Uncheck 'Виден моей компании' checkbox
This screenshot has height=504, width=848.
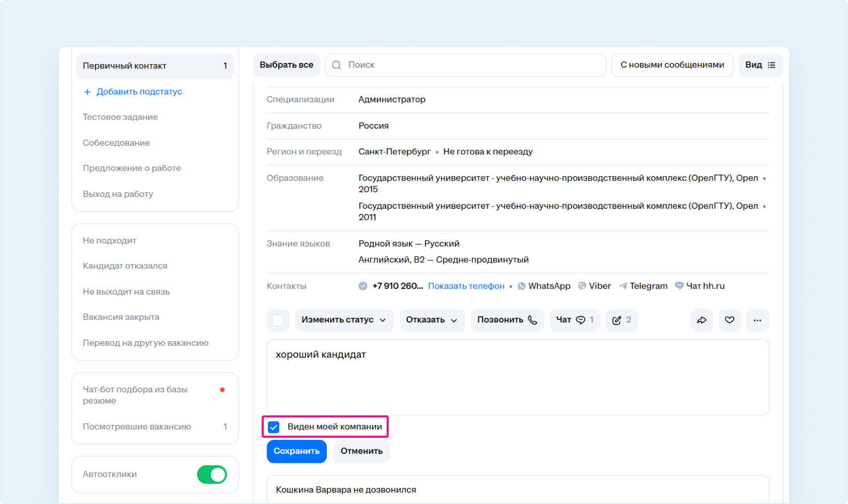pyautogui.click(x=274, y=427)
